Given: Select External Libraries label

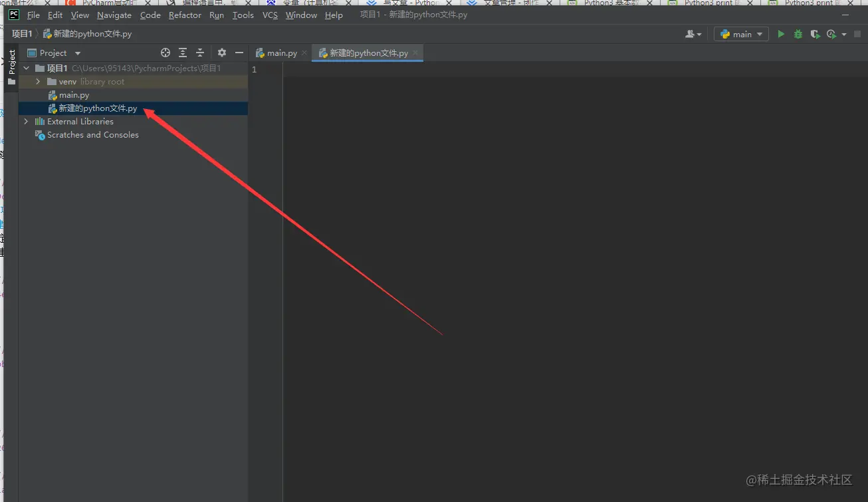Looking at the screenshot, I should [x=80, y=122].
